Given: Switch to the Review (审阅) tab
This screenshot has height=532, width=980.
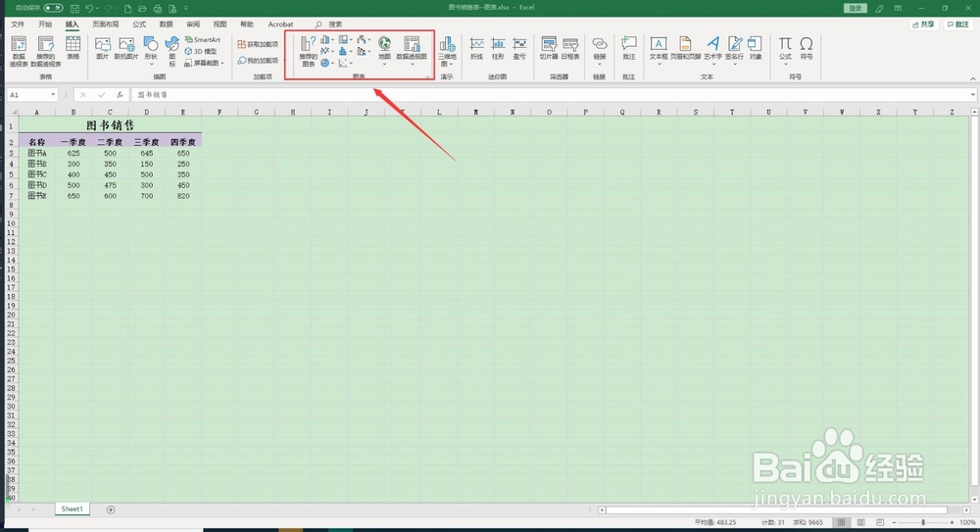Looking at the screenshot, I should click(x=193, y=24).
